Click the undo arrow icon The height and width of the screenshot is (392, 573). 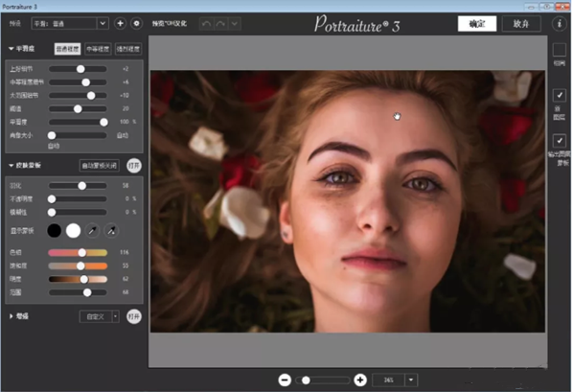[206, 24]
